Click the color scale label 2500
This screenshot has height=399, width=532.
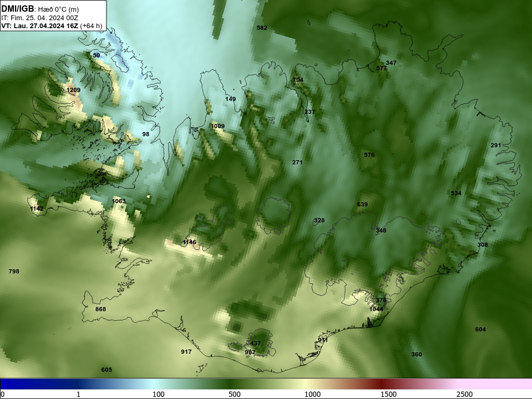pyautogui.click(x=464, y=394)
